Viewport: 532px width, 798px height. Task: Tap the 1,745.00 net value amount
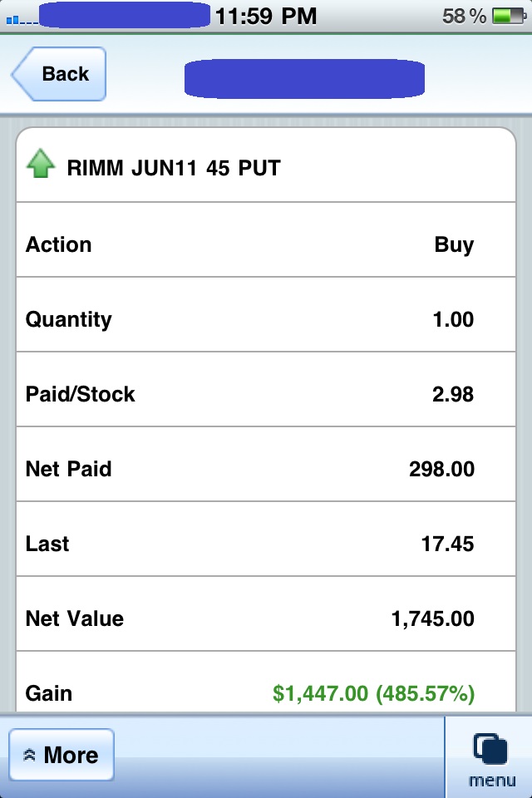click(x=432, y=618)
